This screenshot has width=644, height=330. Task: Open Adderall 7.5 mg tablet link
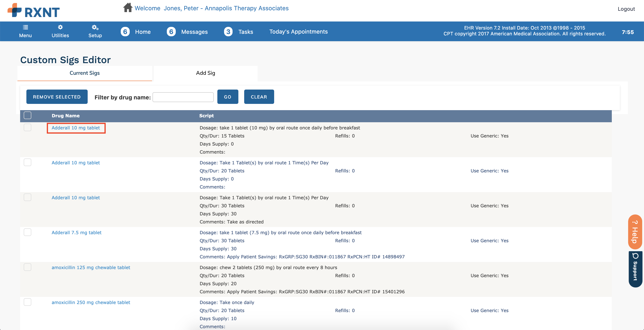[76, 233]
